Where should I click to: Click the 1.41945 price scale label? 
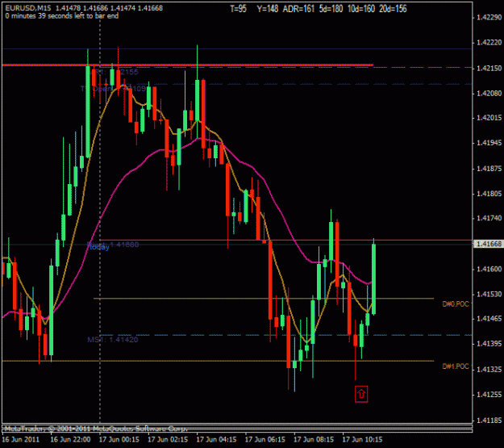489,143
